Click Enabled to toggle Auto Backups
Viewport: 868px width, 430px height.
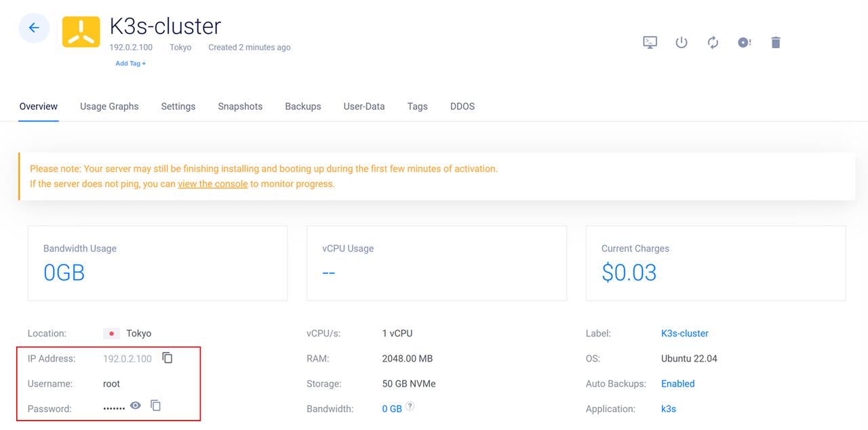677,383
